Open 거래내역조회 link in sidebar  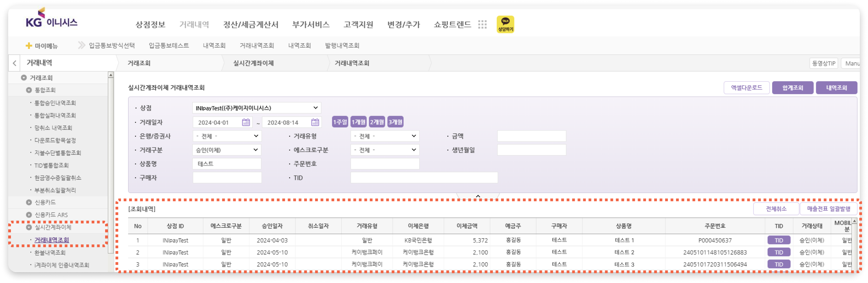pos(52,240)
